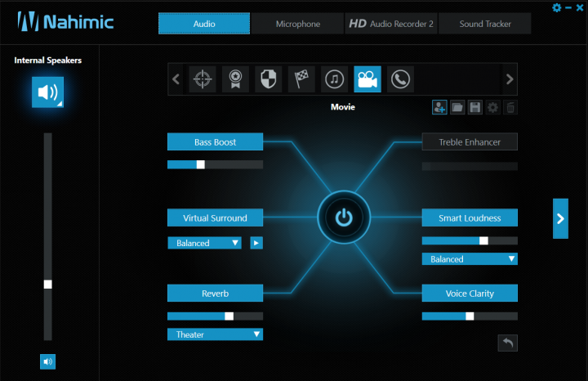Toggle Voice Clarity effect
The height and width of the screenshot is (381, 588).
pyautogui.click(x=470, y=294)
